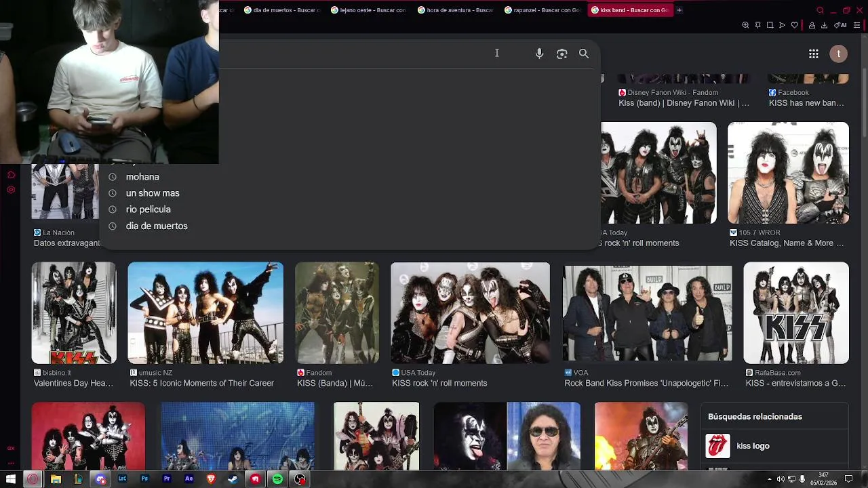Add page to favorites with heart icon
The height and width of the screenshot is (488, 868).
click(795, 25)
